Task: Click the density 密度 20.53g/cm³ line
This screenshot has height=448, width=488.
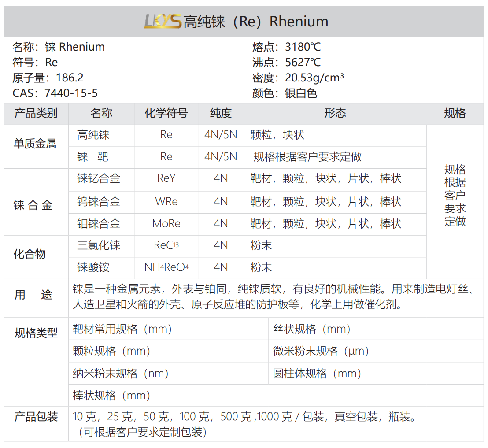Action: click(298, 78)
